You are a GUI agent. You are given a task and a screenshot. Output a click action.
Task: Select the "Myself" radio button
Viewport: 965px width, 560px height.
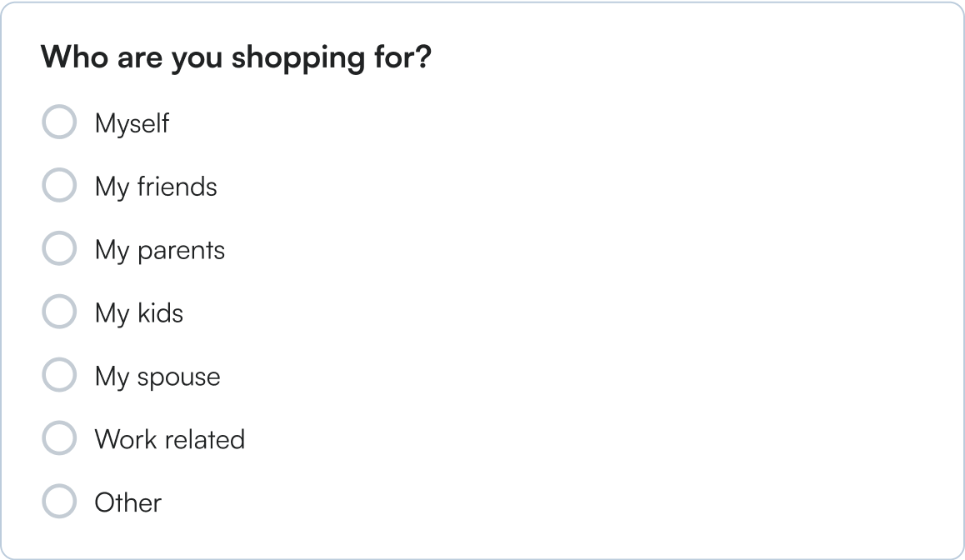click(59, 122)
